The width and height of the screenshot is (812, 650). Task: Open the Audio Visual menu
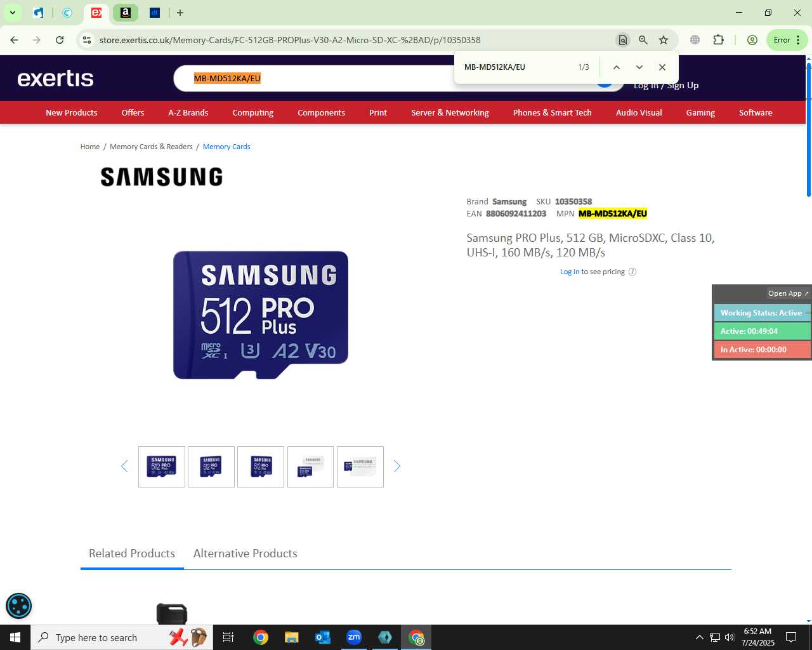click(x=639, y=112)
